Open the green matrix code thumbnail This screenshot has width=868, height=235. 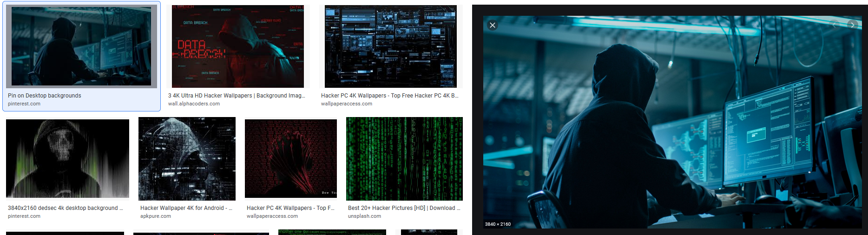(x=404, y=159)
